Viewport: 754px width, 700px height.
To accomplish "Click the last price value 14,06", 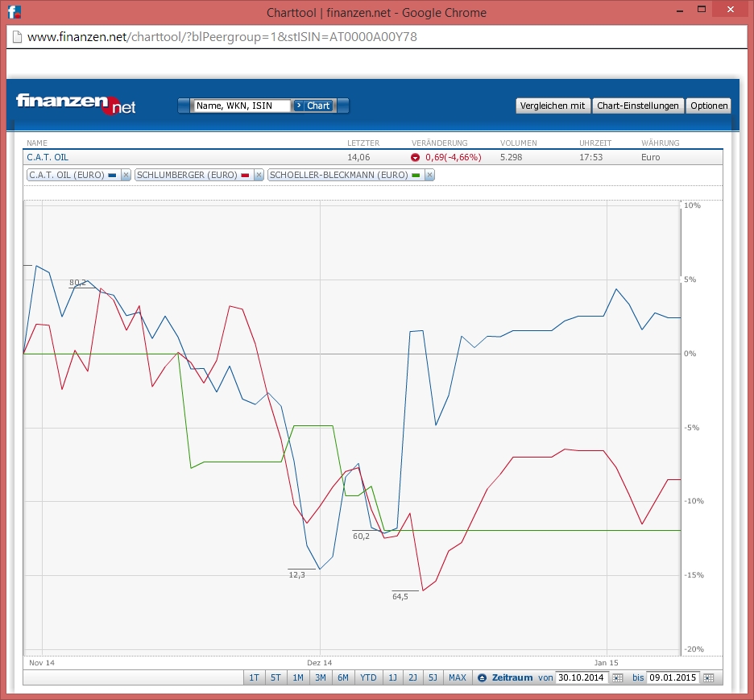I will click(x=358, y=157).
